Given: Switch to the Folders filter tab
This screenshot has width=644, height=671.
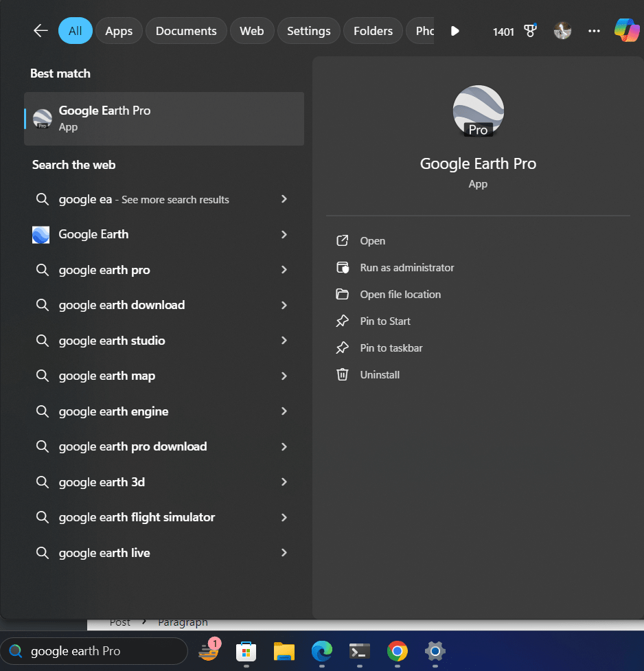Looking at the screenshot, I should tap(373, 31).
